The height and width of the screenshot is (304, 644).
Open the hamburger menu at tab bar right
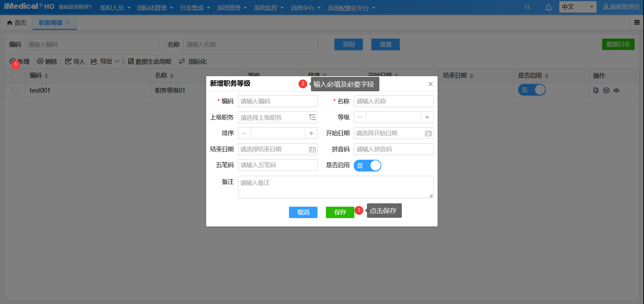(x=637, y=22)
